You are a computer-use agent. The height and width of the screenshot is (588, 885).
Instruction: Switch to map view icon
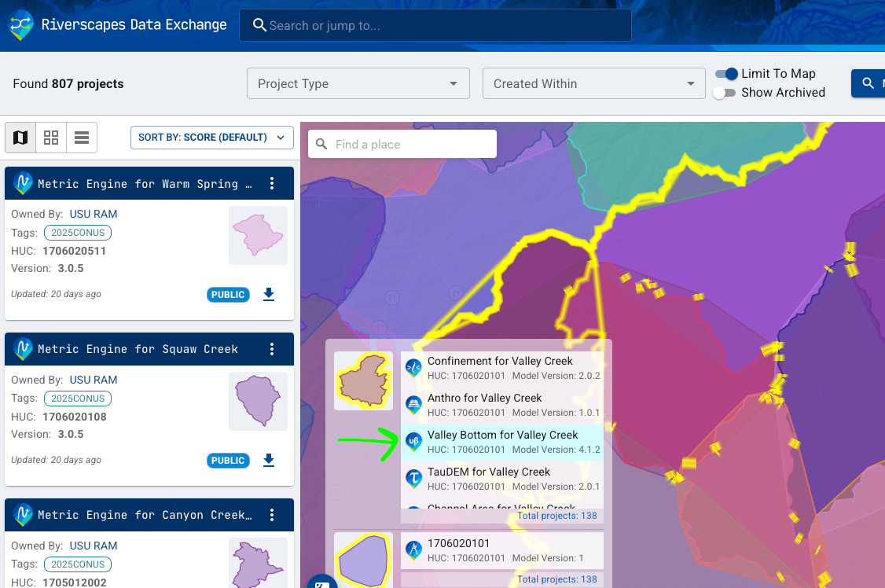click(x=20, y=137)
